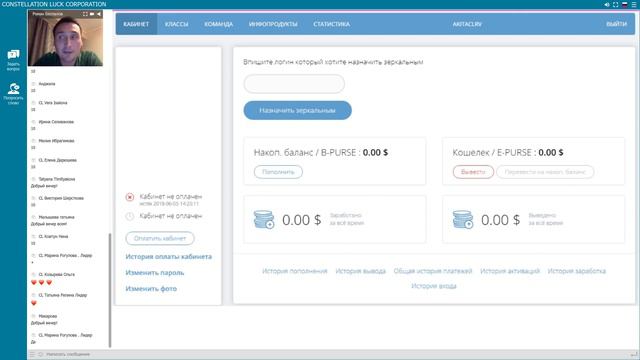Screen dimensions: 640x360
Task: Click the ask-a-question chat icon in sidebar
Action: 13,55
